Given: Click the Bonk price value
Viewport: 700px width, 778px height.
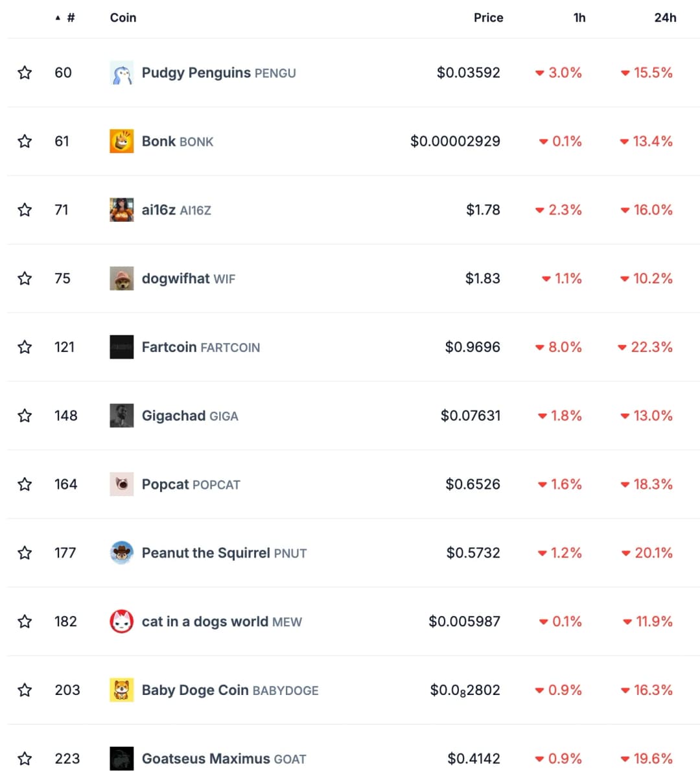Looking at the screenshot, I should coord(455,141).
